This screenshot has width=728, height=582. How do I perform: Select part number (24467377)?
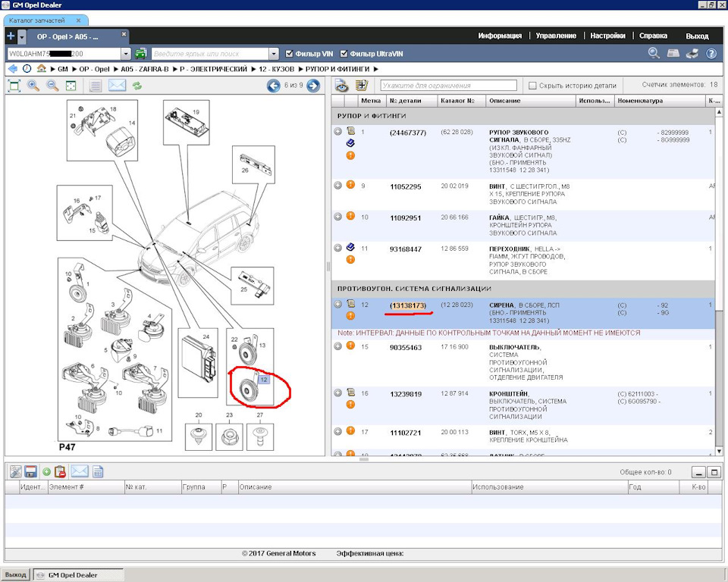408,133
